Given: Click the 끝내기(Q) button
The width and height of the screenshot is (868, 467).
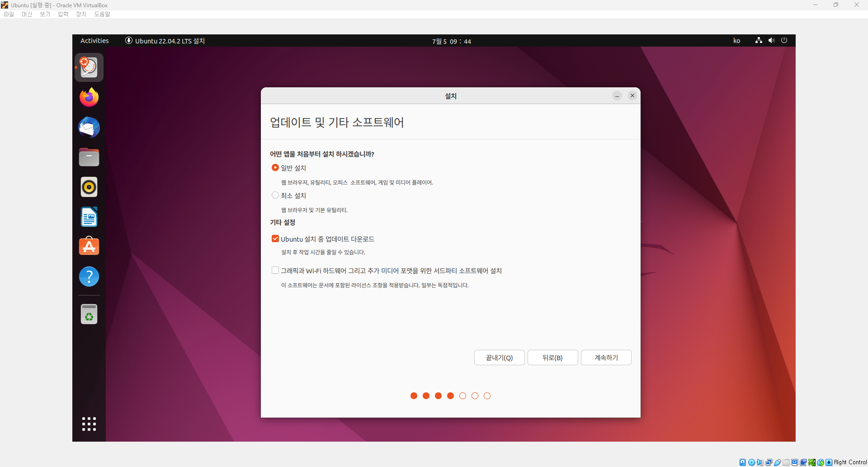Looking at the screenshot, I should click(x=500, y=357).
